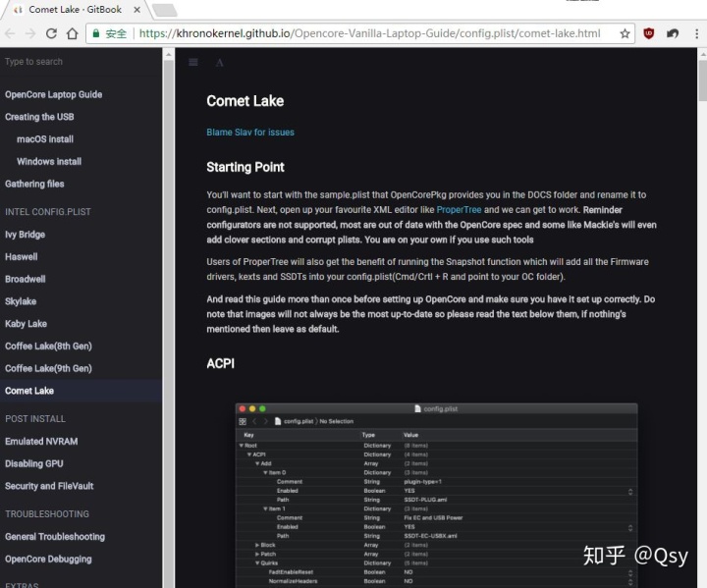707x588 pixels.
Task: Open the Kaby Lake config page
Action: pyautogui.click(x=27, y=324)
